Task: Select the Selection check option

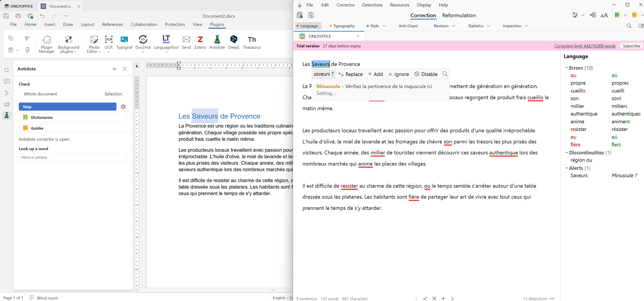Action: click(x=113, y=94)
